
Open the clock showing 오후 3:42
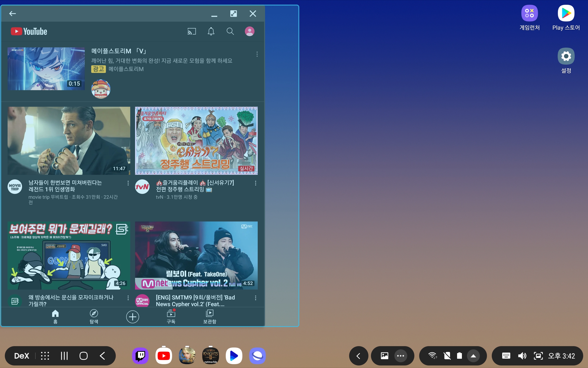coord(561,356)
